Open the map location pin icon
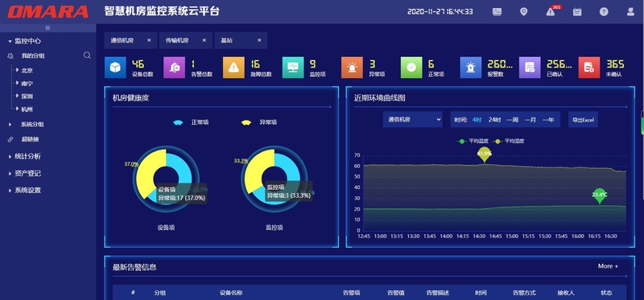644x300 pixels. click(524, 12)
